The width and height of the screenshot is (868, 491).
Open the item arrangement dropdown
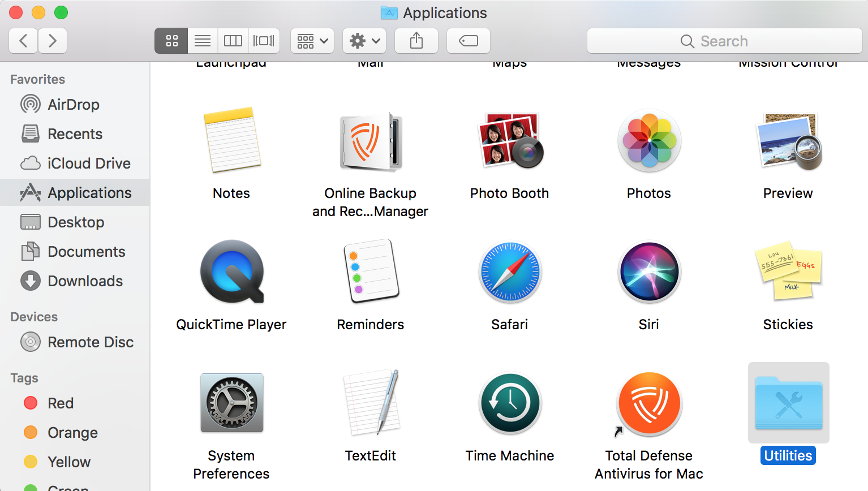click(312, 41)
